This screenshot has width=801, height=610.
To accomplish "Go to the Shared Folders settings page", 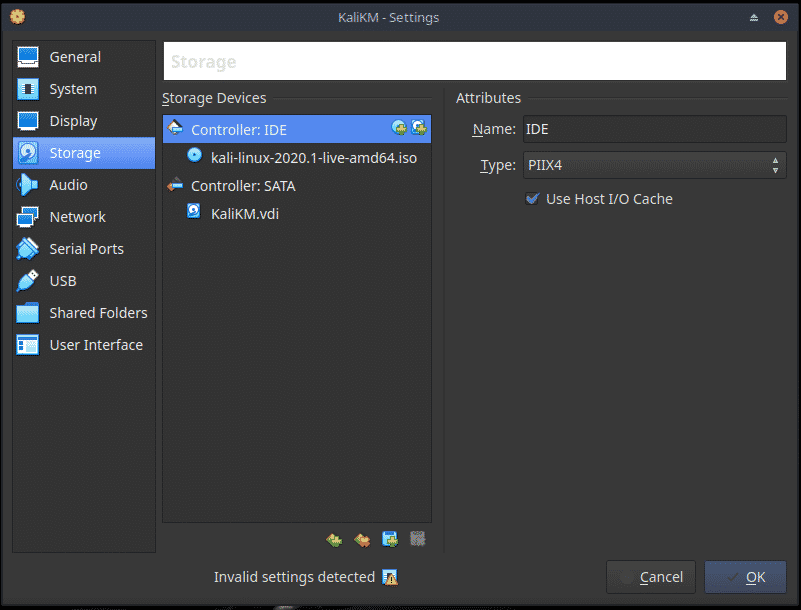I will coord(98,313).
